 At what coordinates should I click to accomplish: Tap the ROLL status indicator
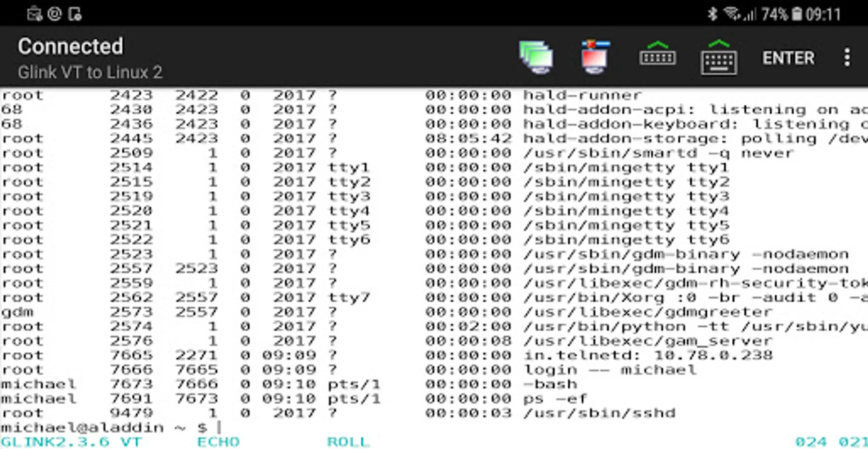348,442
